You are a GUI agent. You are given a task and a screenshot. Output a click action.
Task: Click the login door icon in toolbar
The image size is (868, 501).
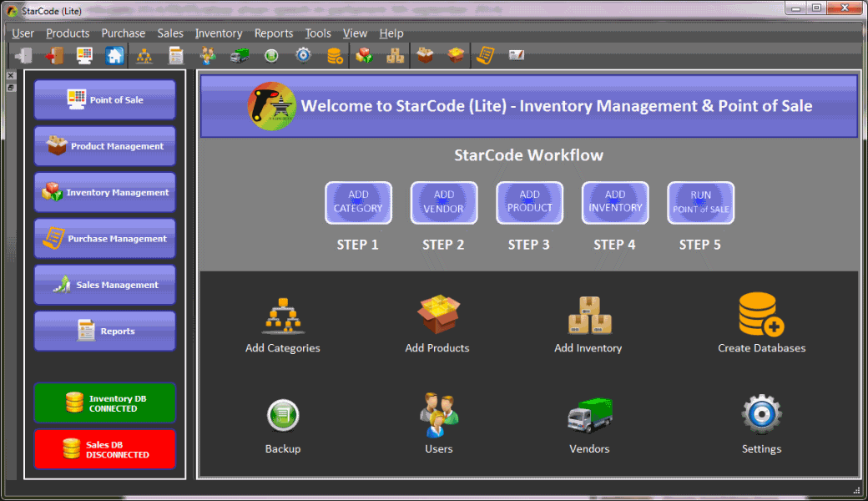23,55
